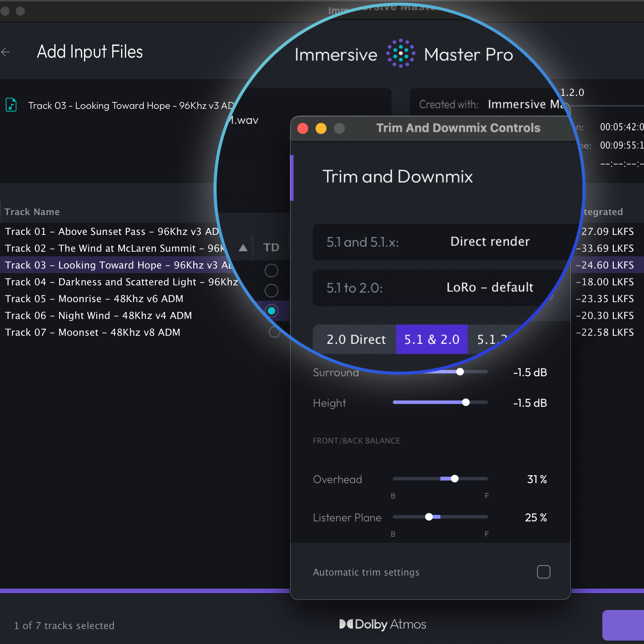Click the back arrow beside Add Input Files
Screen dimensions: 644x644
tap(6, 52)
